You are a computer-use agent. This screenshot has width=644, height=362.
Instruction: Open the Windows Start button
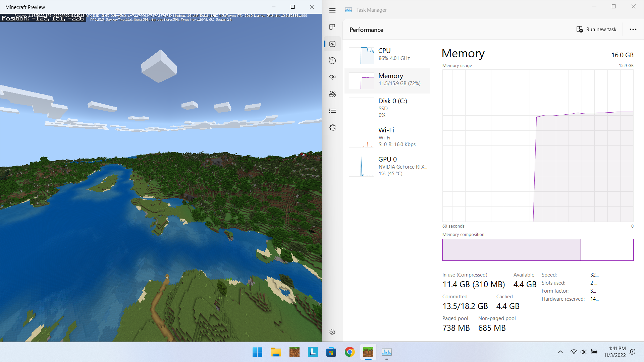[x=257, y=352]
